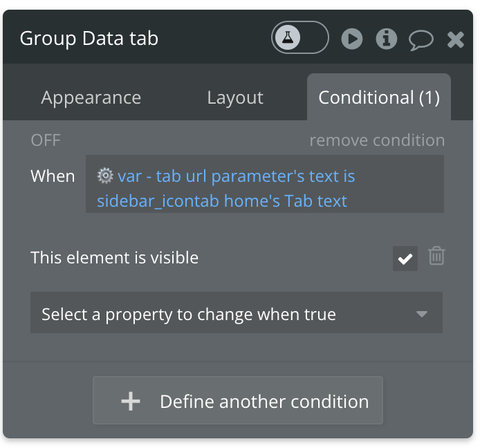Toggle the flask experimental switch
The image size is (480, 448).
pyautogui.click(x=299, y=38)
